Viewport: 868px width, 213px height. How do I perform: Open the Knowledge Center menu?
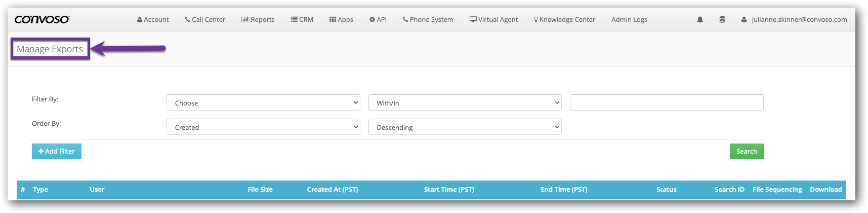pos(565,20)
